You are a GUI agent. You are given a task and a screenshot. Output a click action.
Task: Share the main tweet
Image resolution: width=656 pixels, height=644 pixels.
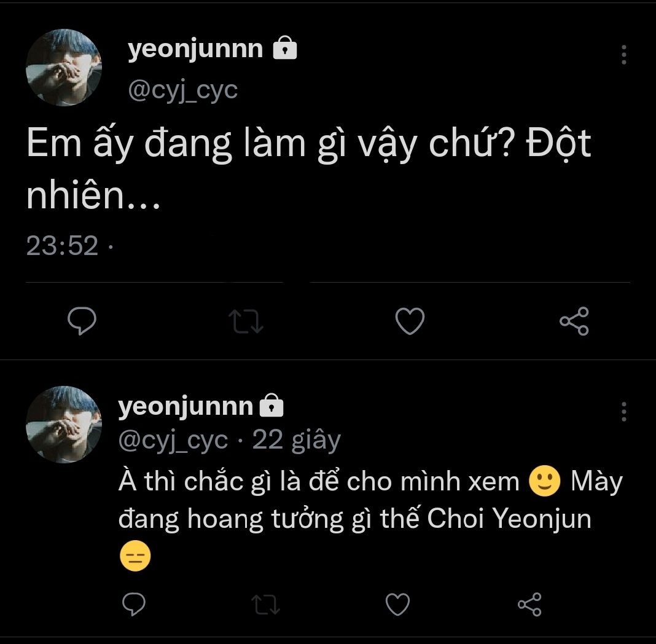point(574,321)
